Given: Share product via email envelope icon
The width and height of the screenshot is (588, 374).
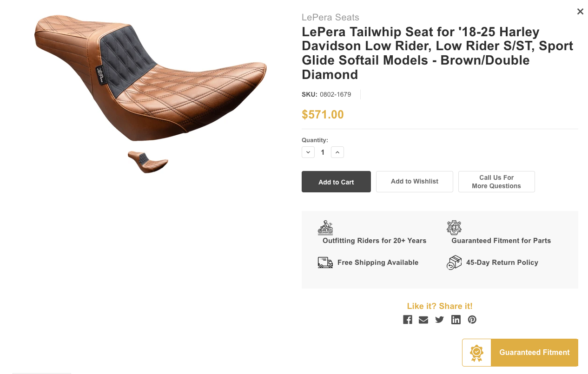Looking at the screenshot, I should coord(423,320).
